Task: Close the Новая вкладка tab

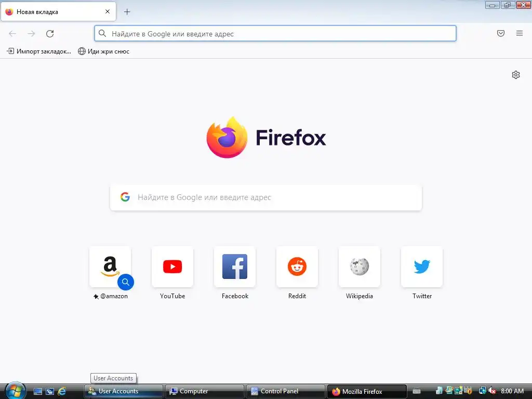Action: pyautogui.click(x=108, y=11)
